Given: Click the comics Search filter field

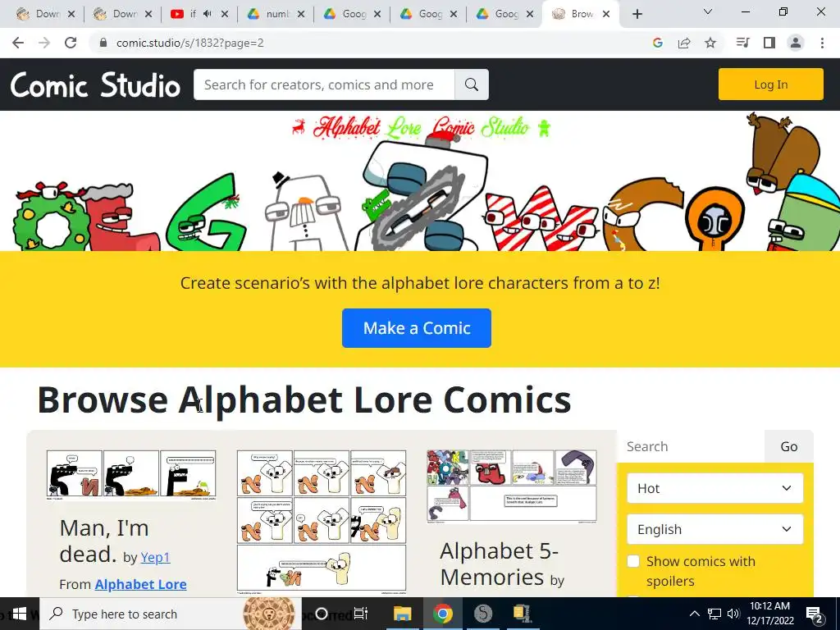Looking at the screenshot, I should tap(691, 447).
